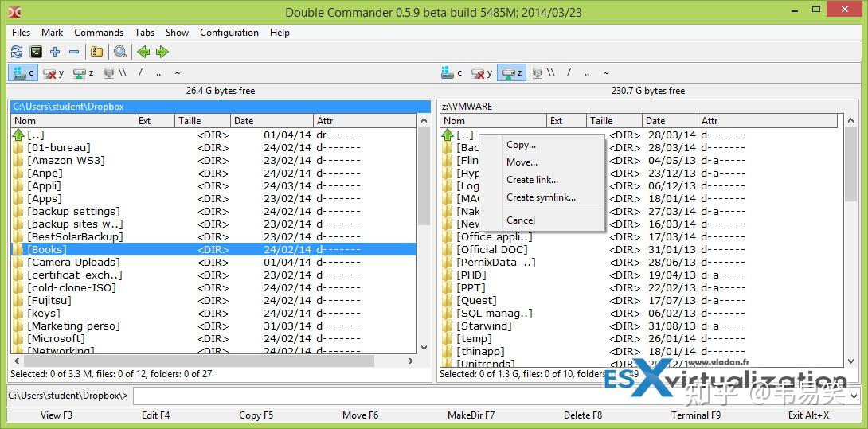Image resolution: width=868 pixels, height=429 pixels.
Task: Sort right panel by Date column
Action: click(x=671, y=121)
